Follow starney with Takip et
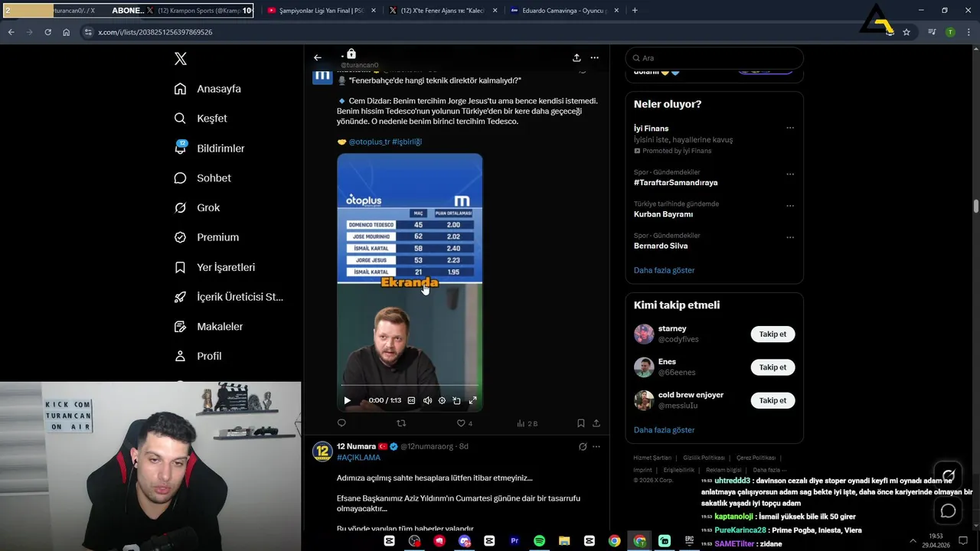This screenshot has height=551, width=980. coord(773,334)
